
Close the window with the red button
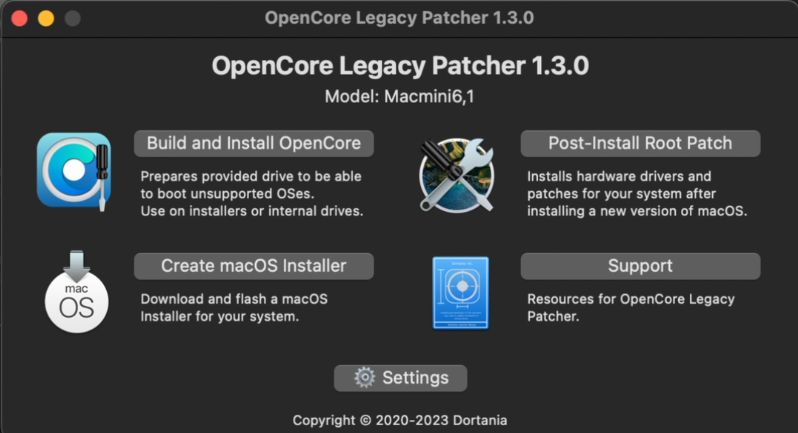(19, 18)
